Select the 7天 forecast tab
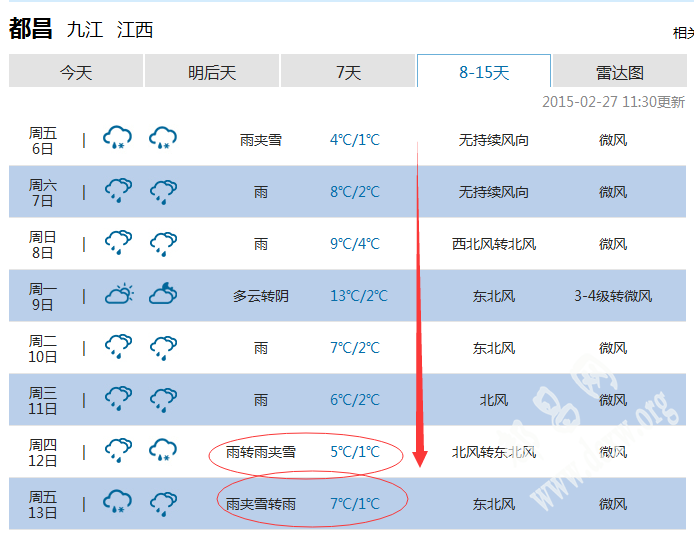This screenshot has width=694, height=534. point(348,72)
